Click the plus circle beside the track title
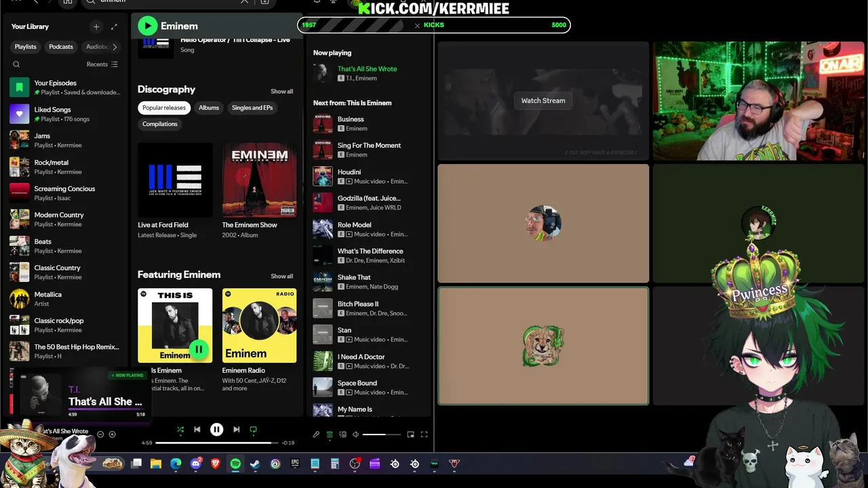Image resolution: width=868 pixels, height=488 pixels. (x=113, y=434)
